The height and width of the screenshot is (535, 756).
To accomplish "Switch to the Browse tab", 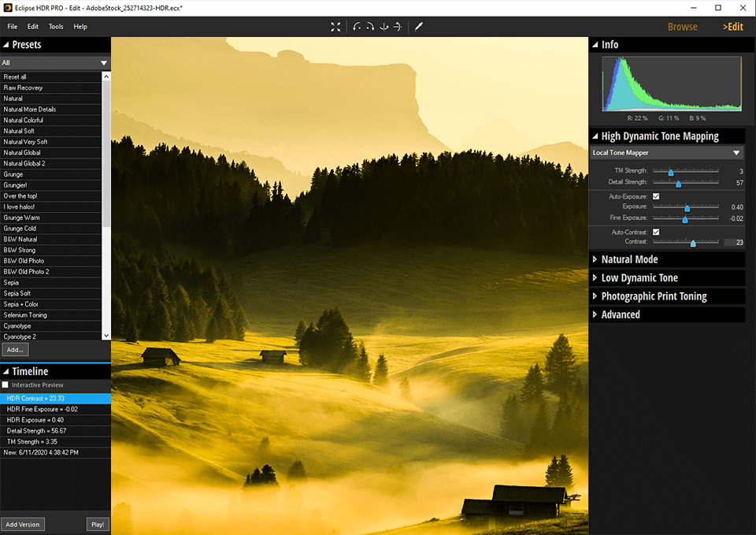I will (x=682, y=27).
